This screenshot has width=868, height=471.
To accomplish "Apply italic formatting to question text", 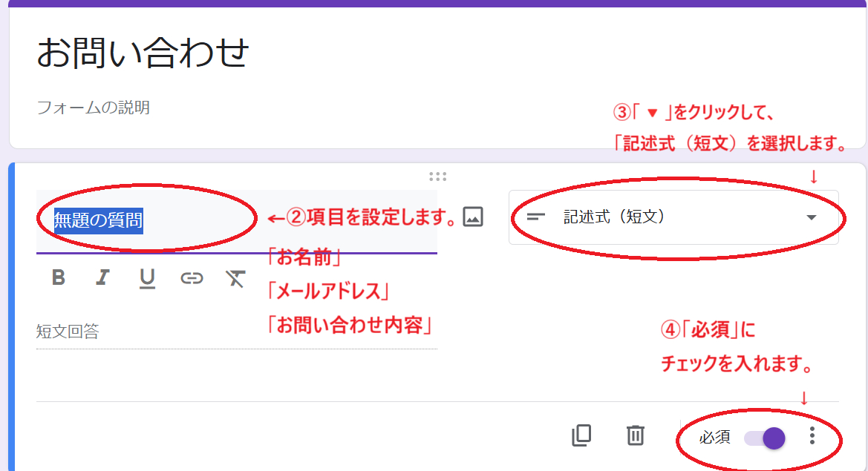I will [102, 277].
